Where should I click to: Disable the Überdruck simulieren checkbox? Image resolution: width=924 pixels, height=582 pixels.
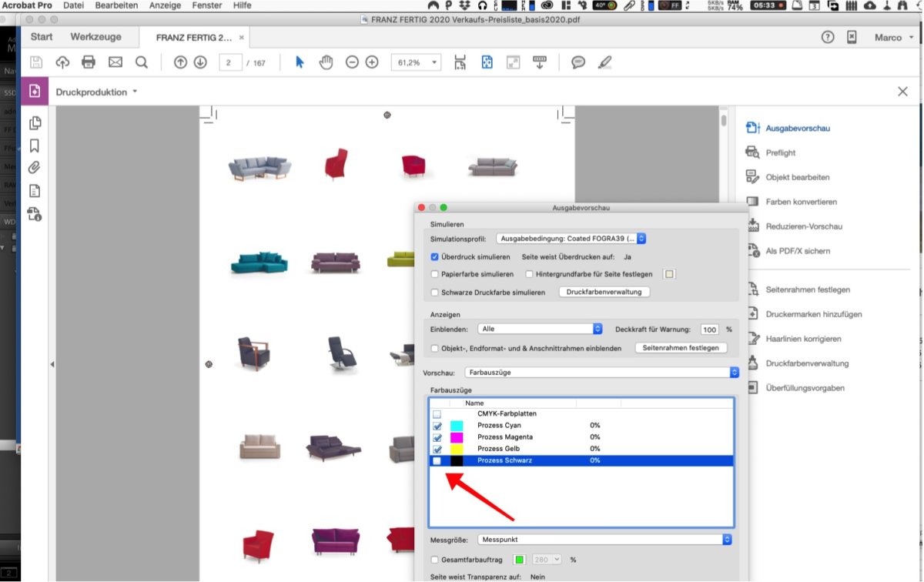tap(435, 257)
